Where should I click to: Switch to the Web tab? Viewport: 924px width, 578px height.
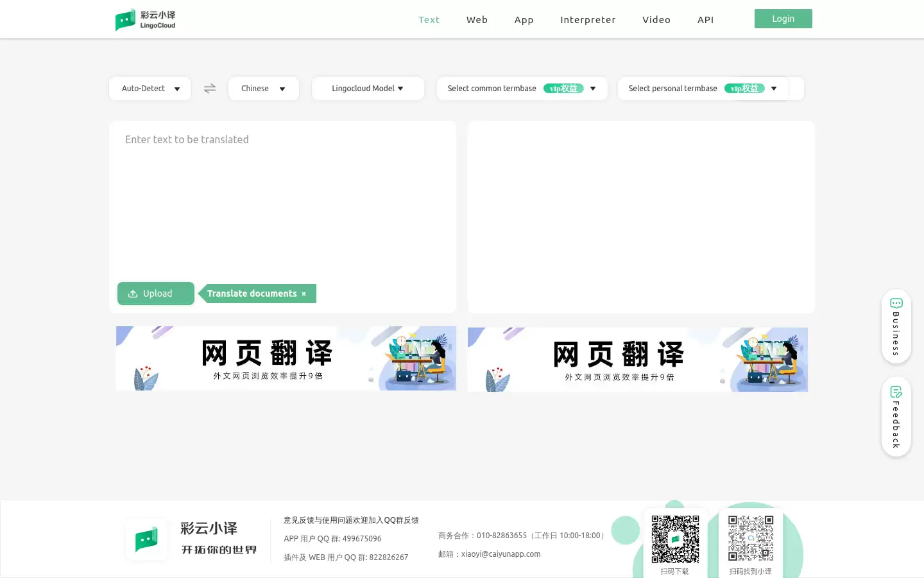coord(477,20)
